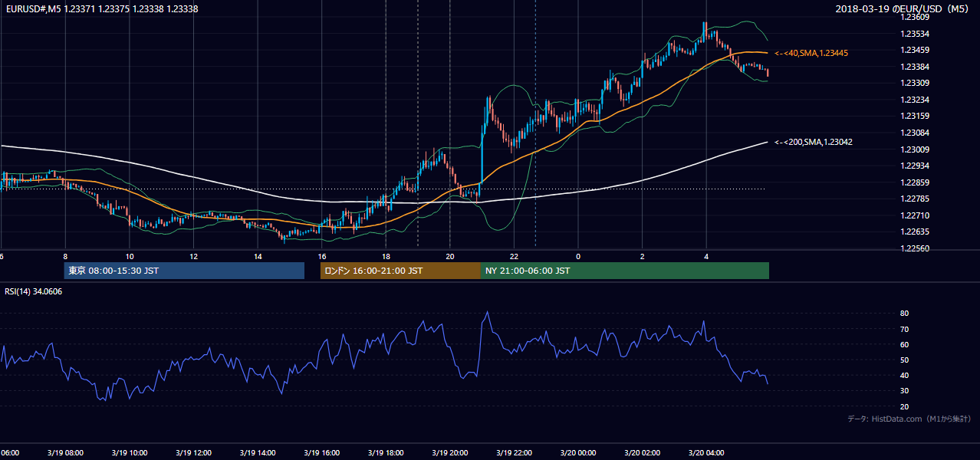
Task: Click the 3/19 14:00 time label
Action: tap(257, 453)
